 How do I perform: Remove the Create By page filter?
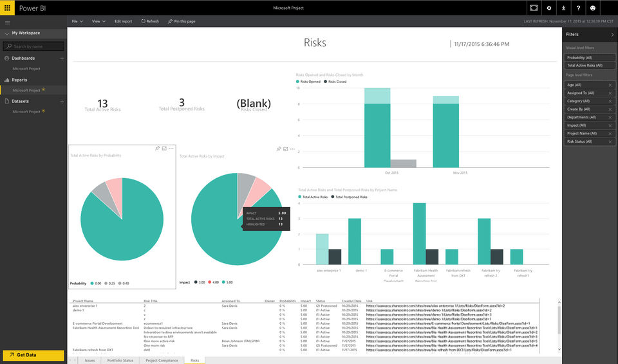click(610, 109)
